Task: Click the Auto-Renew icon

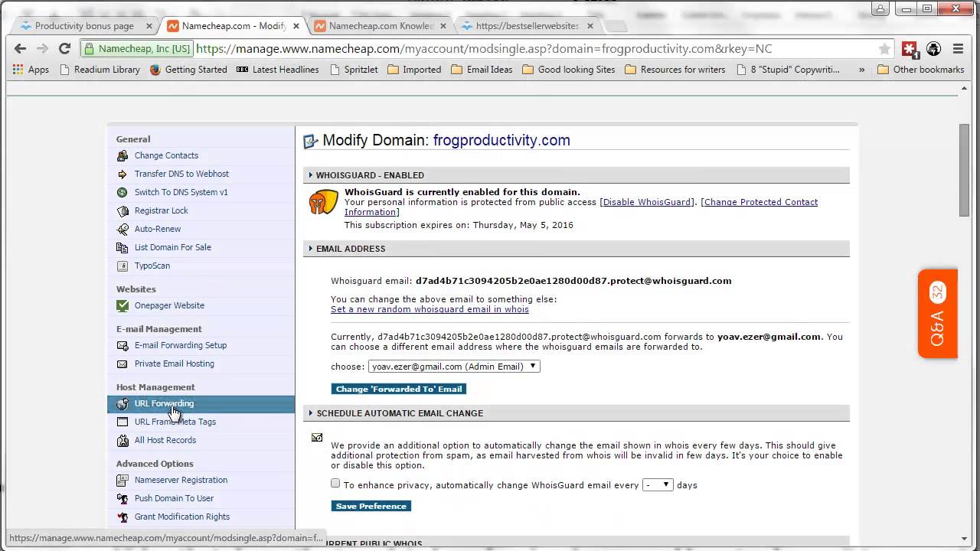Action: point(122,229)
